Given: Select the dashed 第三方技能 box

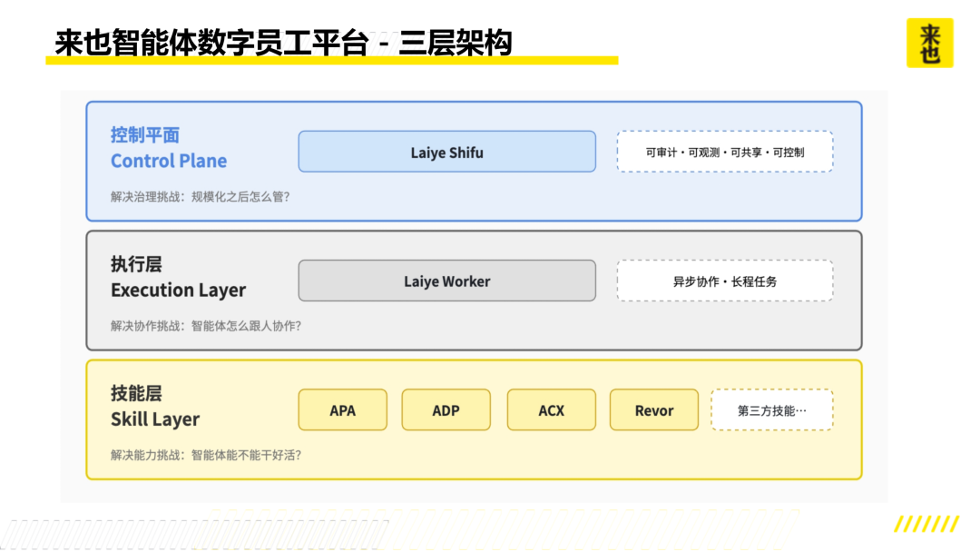Looking at the screenshot, I should pyautogui.click(x=772, y=409).
